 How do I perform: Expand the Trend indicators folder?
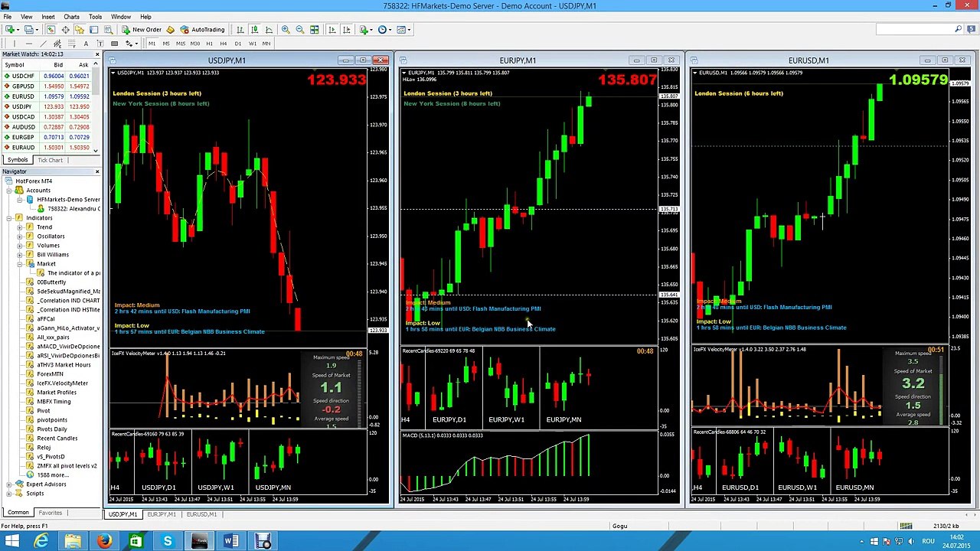pos(20,227)
